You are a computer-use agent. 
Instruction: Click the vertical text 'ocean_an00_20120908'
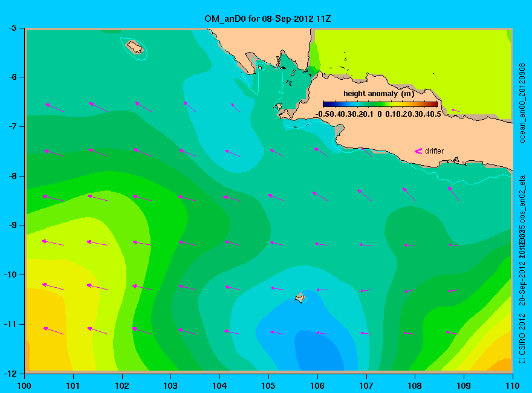point(522,103)
